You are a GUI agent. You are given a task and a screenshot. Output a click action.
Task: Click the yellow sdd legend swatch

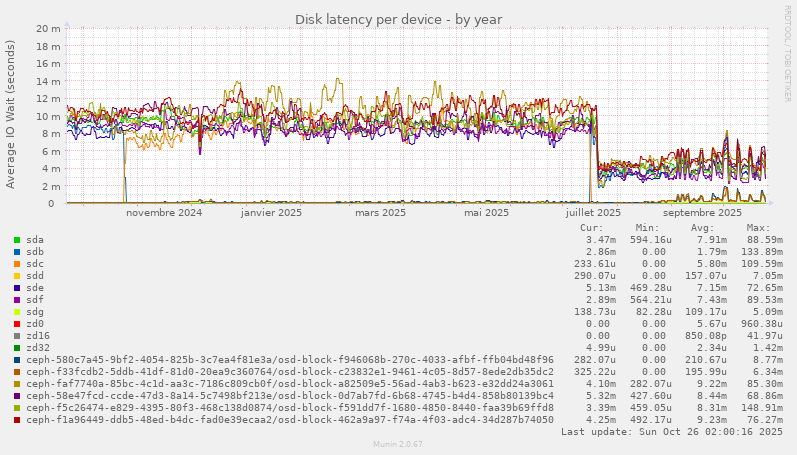click(x=17, y=276)
